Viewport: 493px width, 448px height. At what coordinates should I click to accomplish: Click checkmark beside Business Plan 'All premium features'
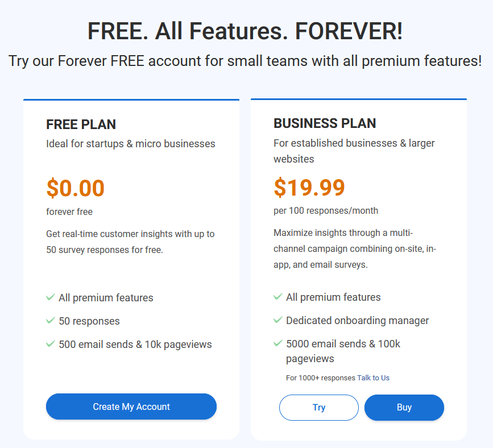[x=278, y=296]
